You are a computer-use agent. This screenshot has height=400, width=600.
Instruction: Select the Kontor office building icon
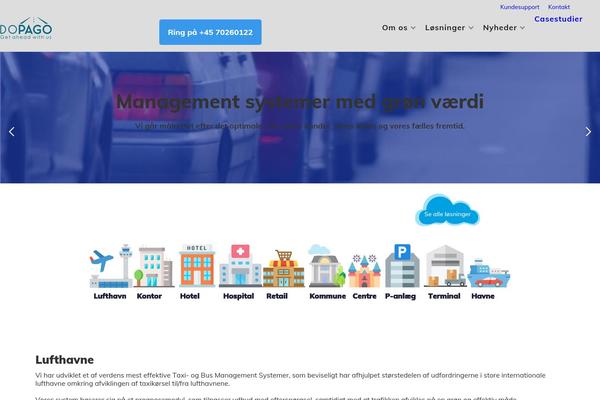154,267
